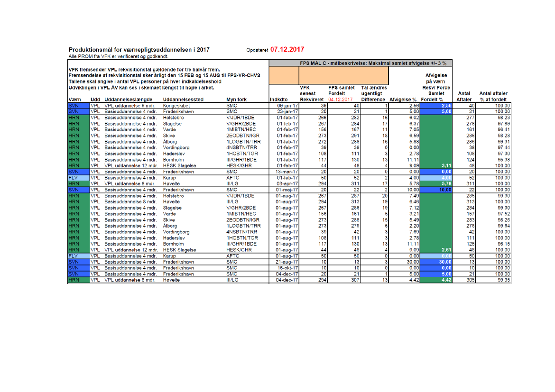
Task: Select the date cell '13-mar-17'
Action: (287, 172)
